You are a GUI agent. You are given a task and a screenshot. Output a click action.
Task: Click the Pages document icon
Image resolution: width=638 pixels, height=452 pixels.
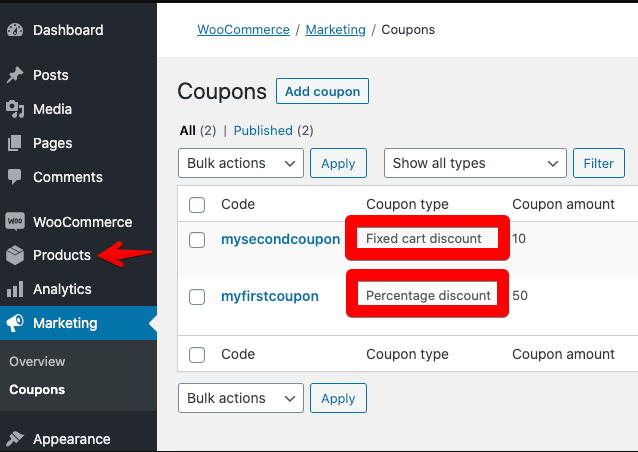15,143
